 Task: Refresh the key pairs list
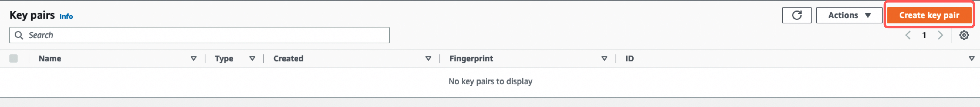click(x=797, y=15)
